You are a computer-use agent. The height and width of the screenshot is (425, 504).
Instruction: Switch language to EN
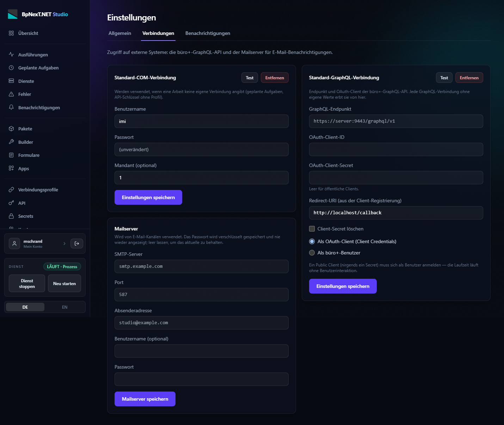tap(64, 307)
